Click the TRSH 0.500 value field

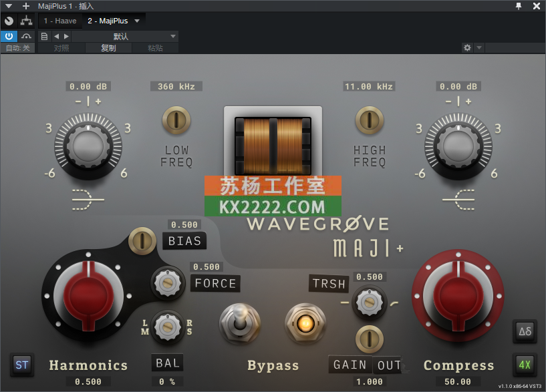point(369,277)
